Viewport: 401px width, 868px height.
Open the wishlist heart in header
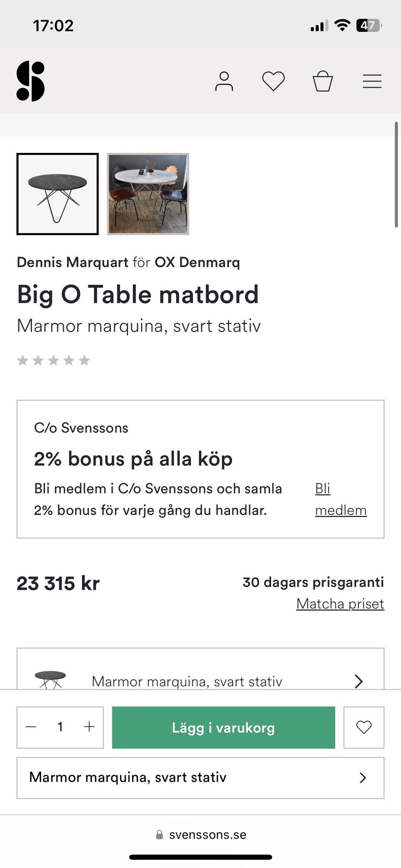[273, 81]
